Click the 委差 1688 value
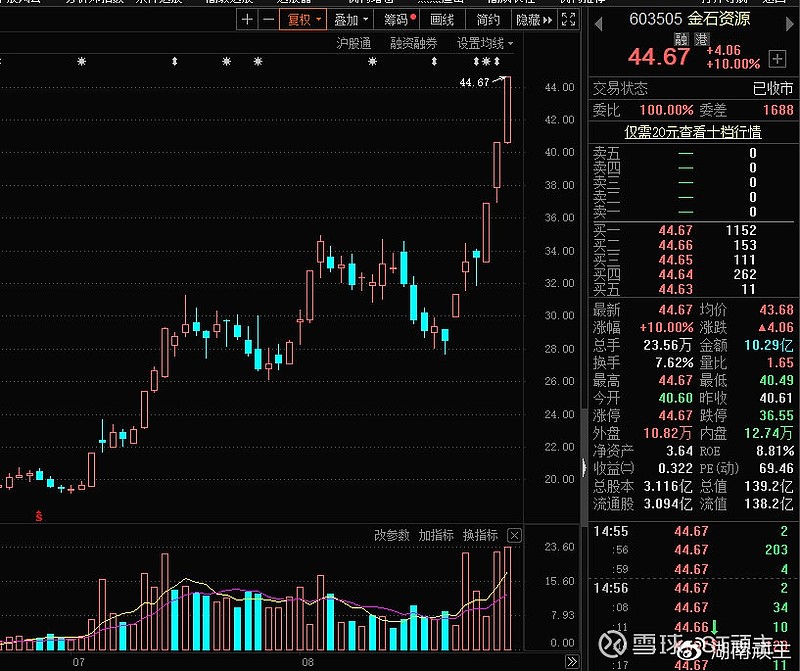Viewport: 800px width, 671px height. [x=778, y=110]
